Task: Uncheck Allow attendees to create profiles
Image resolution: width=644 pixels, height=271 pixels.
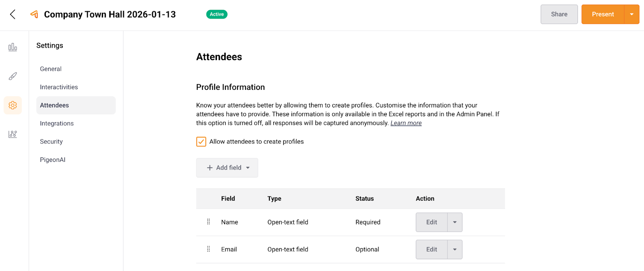Action: 201,142
